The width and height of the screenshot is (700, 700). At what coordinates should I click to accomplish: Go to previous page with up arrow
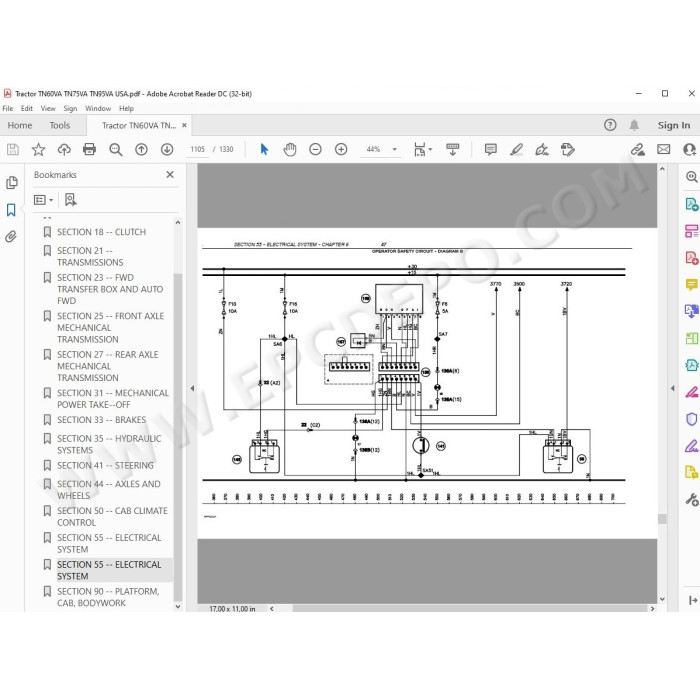point(142,149)
